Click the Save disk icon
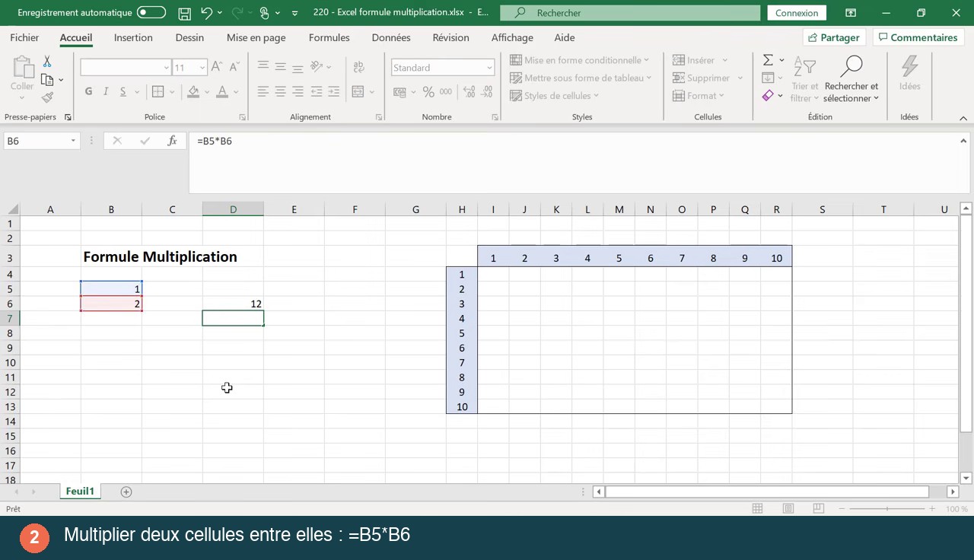 [184, 13]
